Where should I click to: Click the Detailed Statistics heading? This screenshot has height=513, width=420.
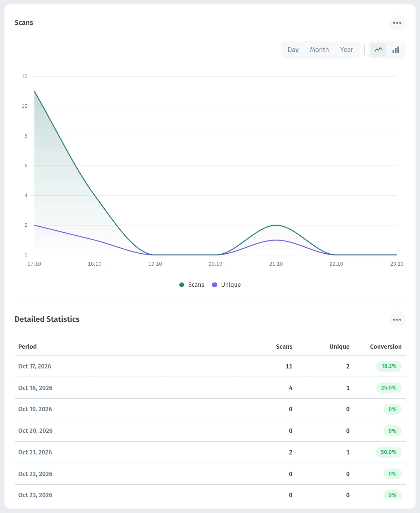tap(47, 319)
